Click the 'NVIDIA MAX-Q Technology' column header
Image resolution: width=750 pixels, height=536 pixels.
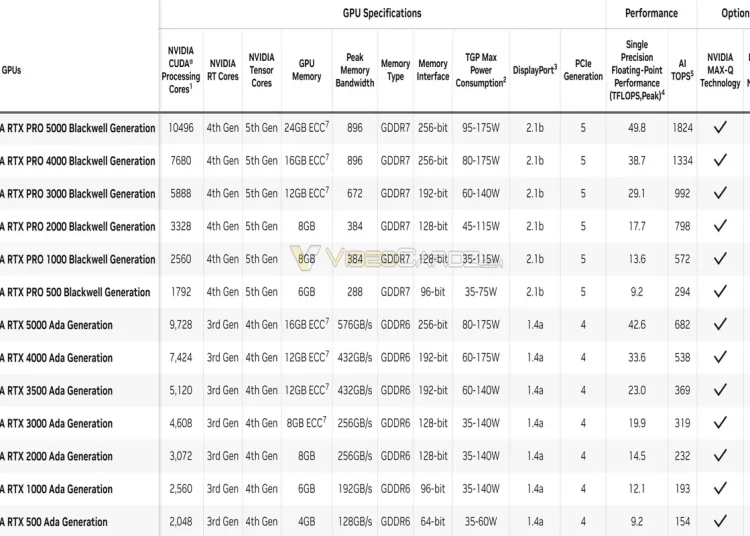720,70
